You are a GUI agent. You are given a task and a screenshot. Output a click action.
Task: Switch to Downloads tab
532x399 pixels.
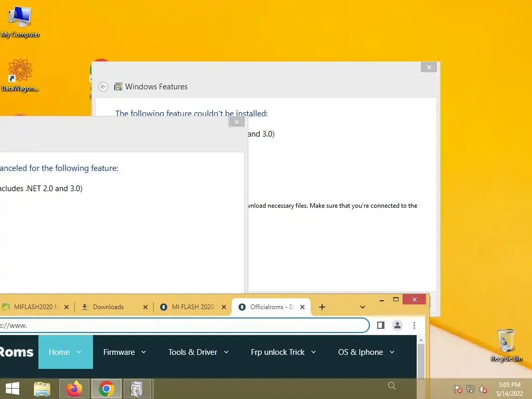pos(114,307)
